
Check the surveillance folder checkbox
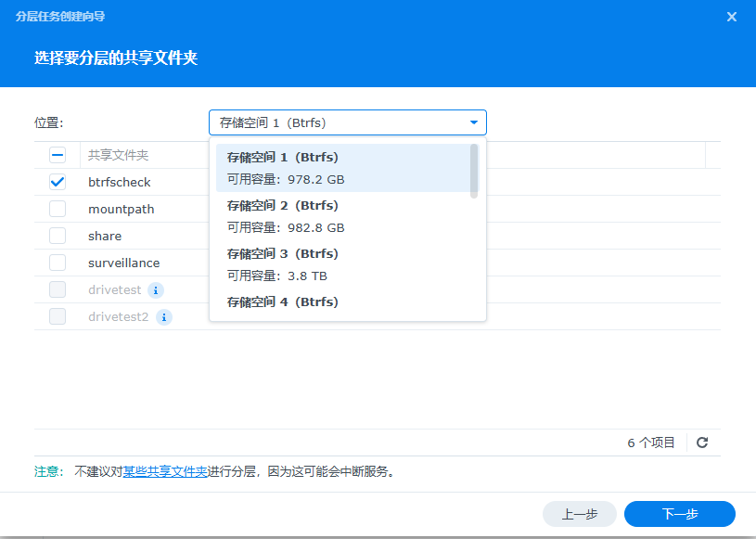pyautogui.click(x=58, y=263)
